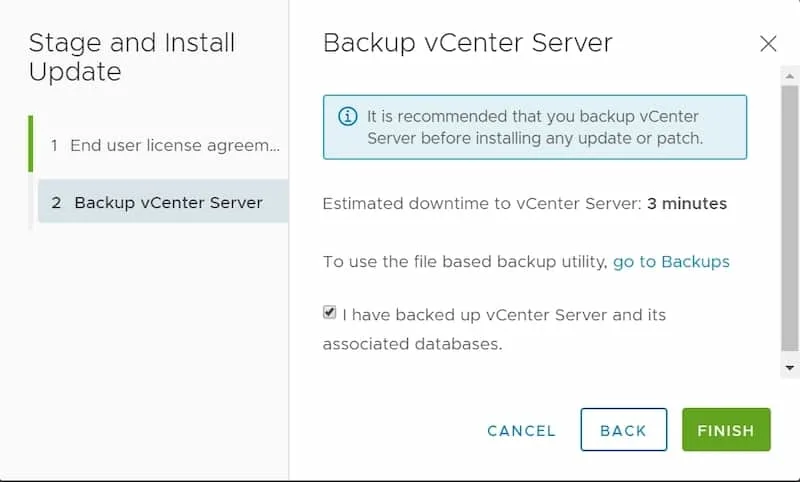Click the scrollbar up arrow
Viewport: 800px width, 482px height.
coord(790,77)
